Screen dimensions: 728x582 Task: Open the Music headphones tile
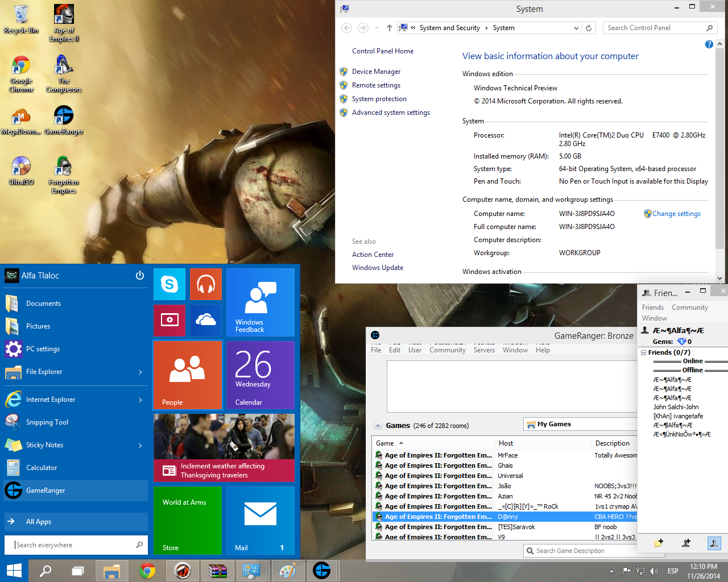point(206,284)
